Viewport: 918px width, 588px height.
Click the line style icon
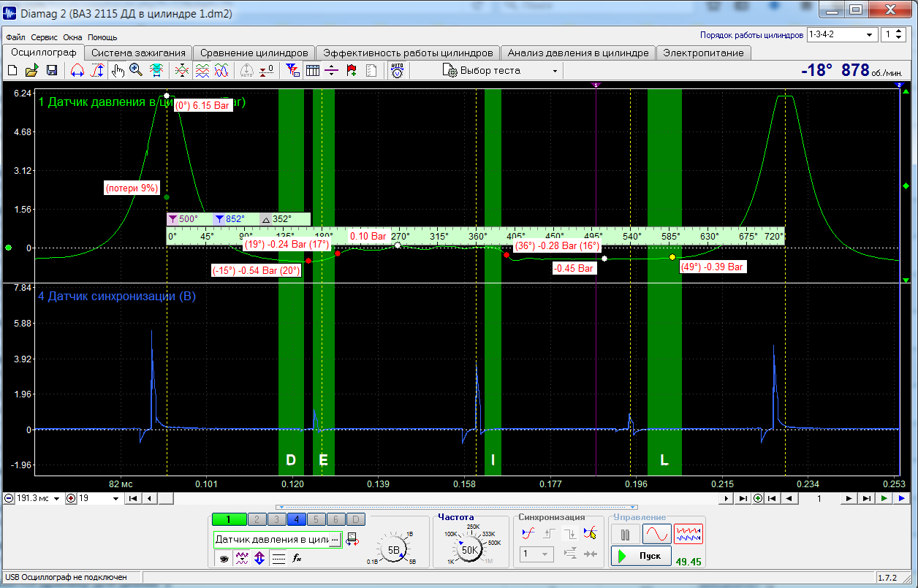pyautogui.click(x=278, y=559)
